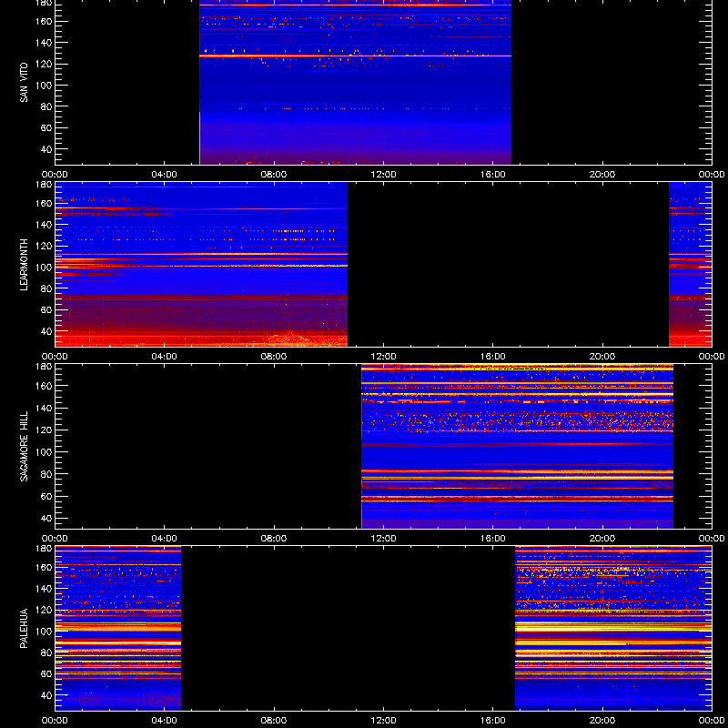Click the 180 frequency label on Learmonth axis
The height and width of the screenshot is (728, 728).
[x=43, y=184]
